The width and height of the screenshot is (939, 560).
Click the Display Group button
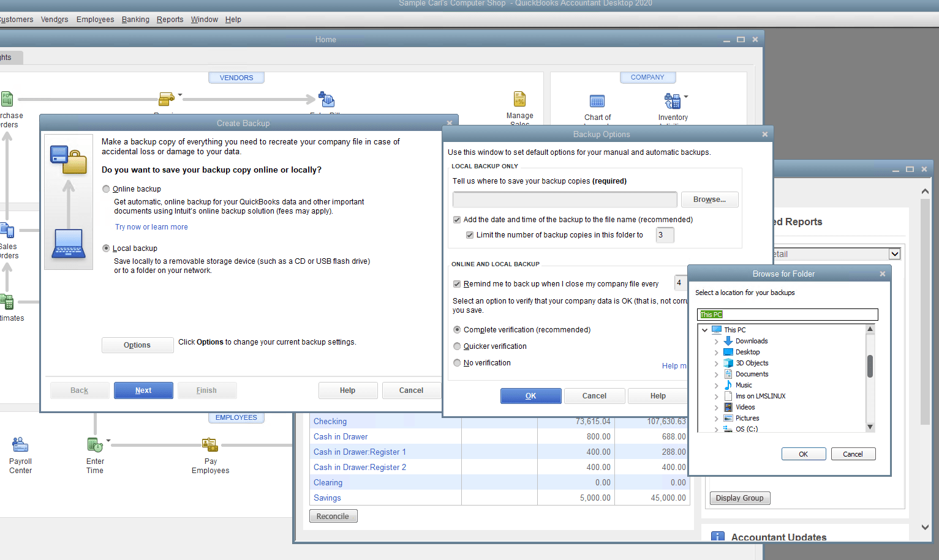(x=739, y=498)
